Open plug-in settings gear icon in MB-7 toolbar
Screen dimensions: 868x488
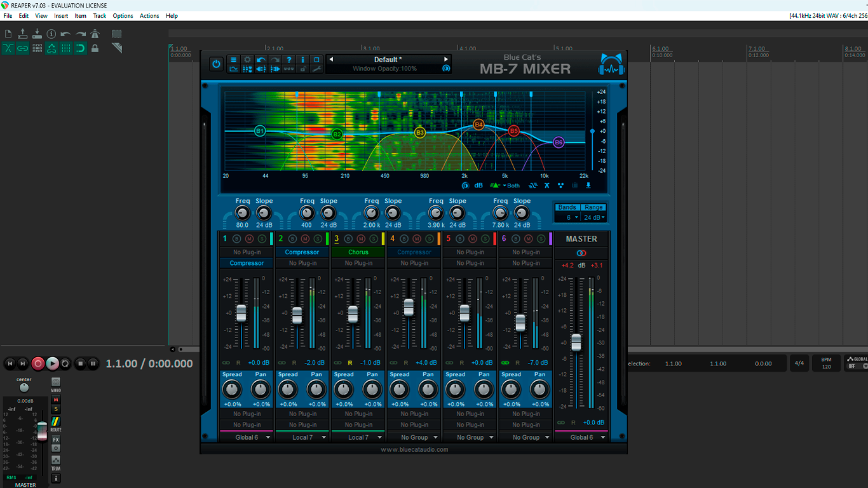247,60
